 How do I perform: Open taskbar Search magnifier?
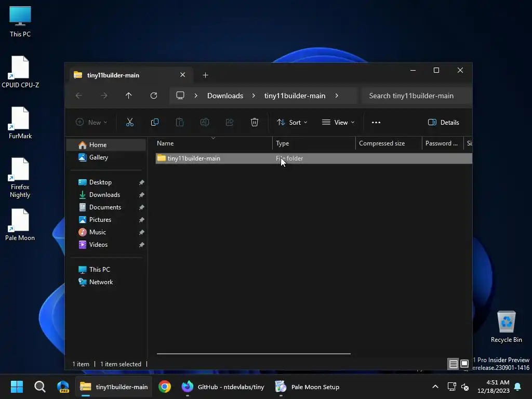(39, 387)
